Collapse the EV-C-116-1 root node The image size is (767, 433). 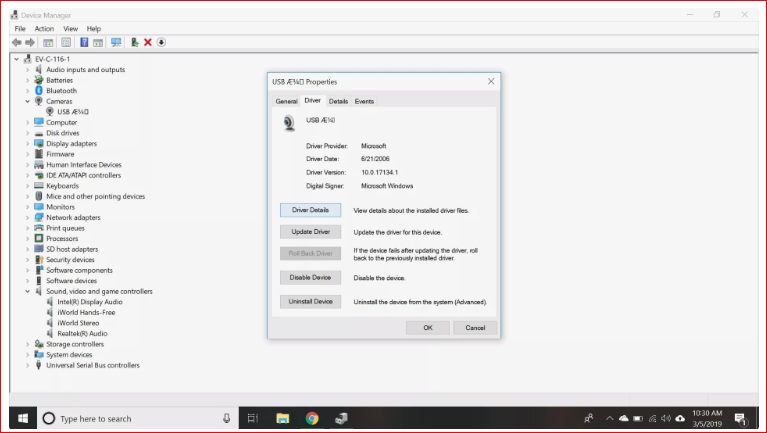point(17,59)
